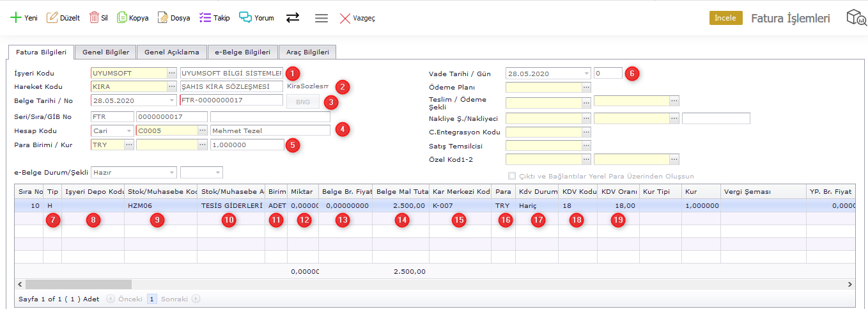Open the hamburger menu icon

click(x=322, y=18)
